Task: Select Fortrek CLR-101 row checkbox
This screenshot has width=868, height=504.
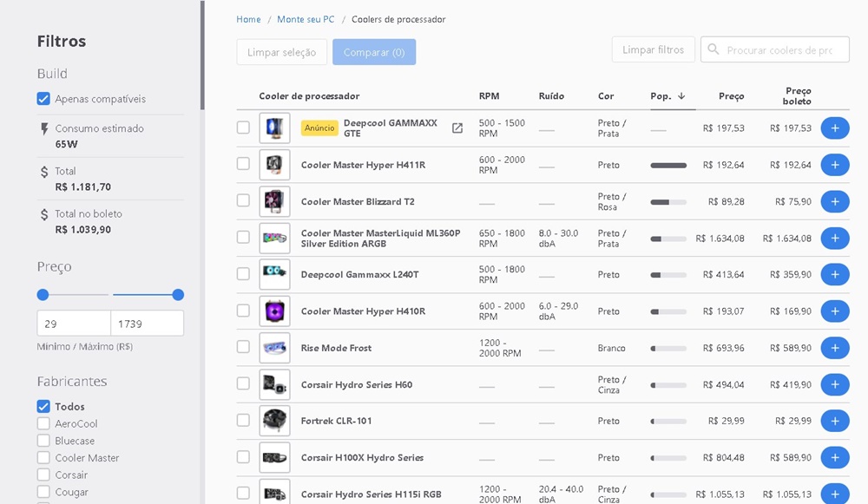Action: pos(243,420)
